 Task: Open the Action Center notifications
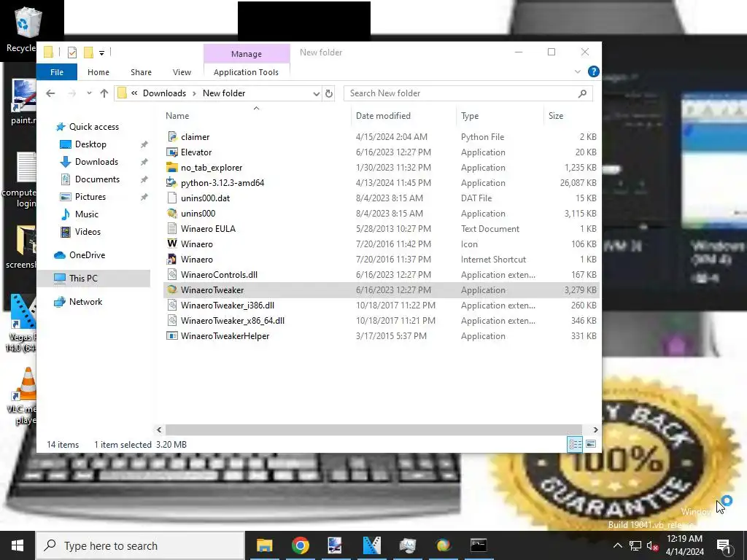point(724,546)
